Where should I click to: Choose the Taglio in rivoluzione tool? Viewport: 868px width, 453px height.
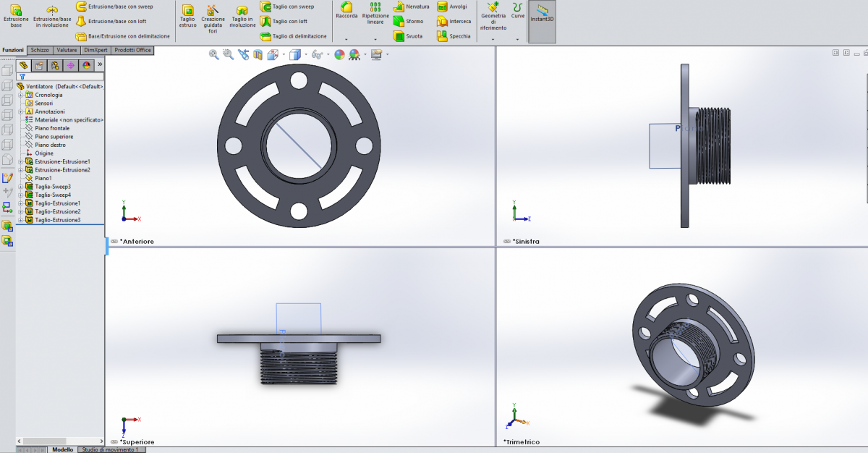point(242,16)
